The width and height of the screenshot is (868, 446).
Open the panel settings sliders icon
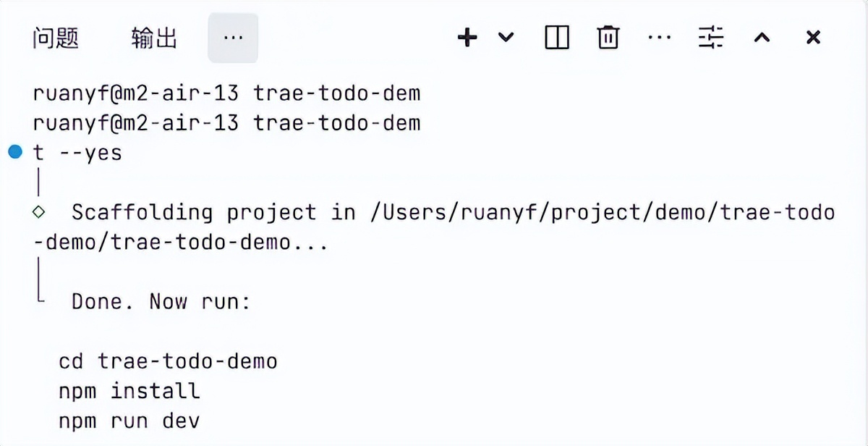click(711, 38)
